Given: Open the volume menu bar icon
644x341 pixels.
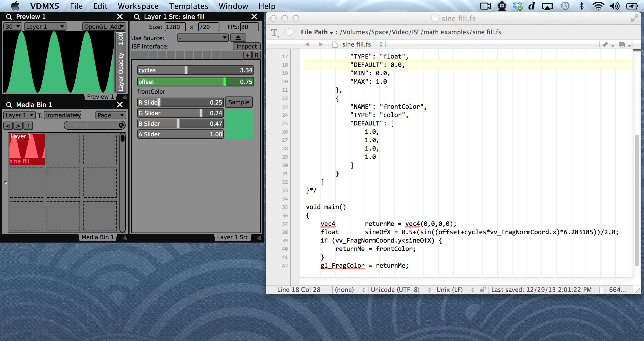Looking at the screenshot, I should pyautogui.click(x=614, y=6).
